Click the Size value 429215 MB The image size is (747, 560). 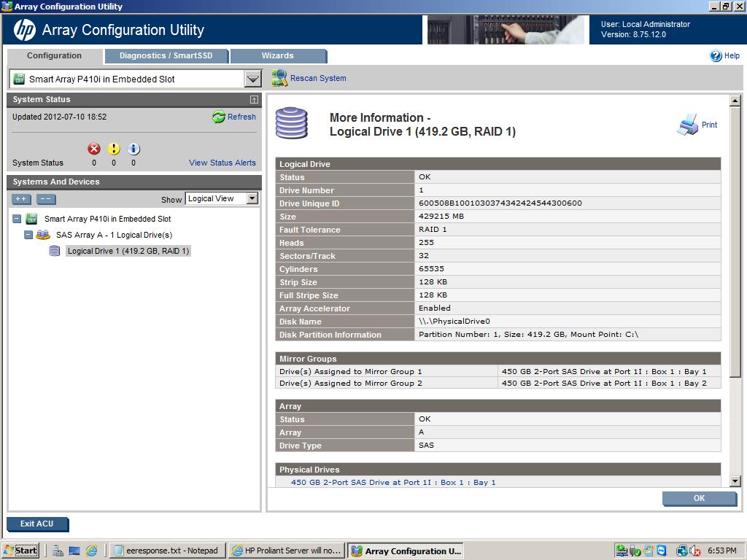tap(441, 216)
